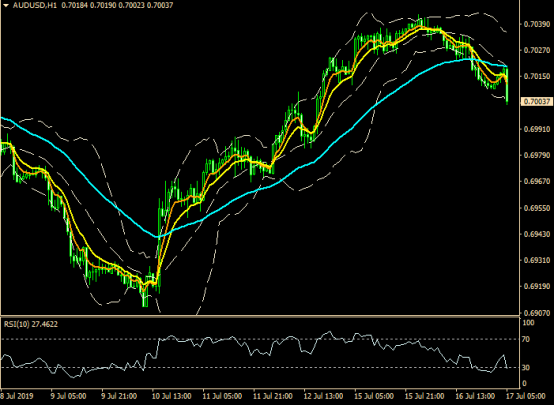Click the 0.70390 price scale label
Screen dimensions: 554x406
537,24
